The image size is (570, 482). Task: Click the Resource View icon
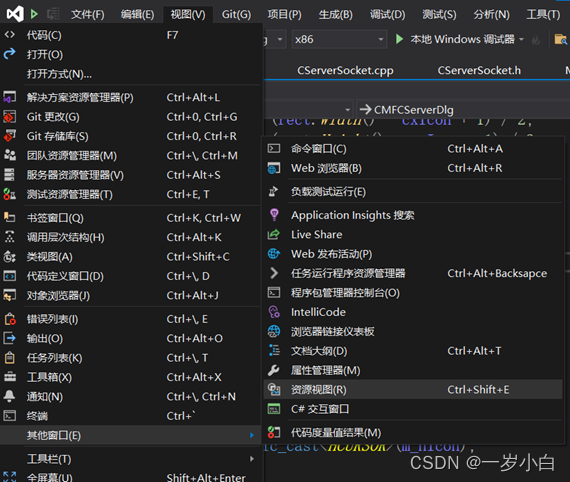click(274, 389)
